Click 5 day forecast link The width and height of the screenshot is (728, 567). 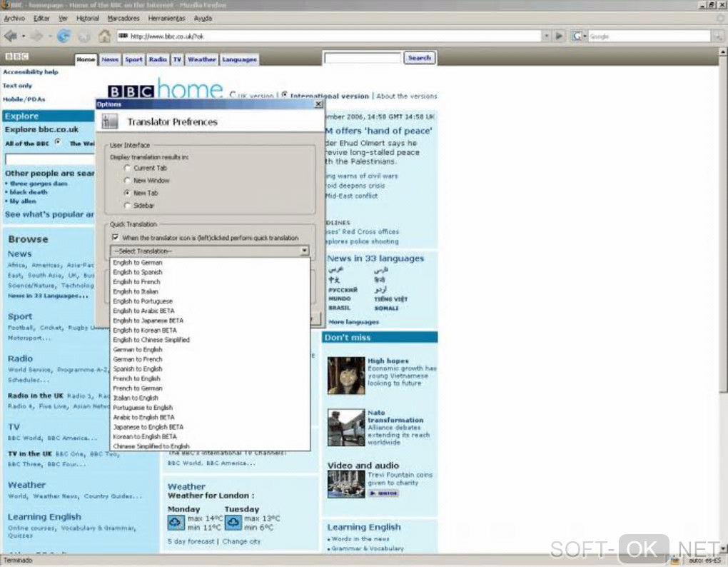coord(191,541)
